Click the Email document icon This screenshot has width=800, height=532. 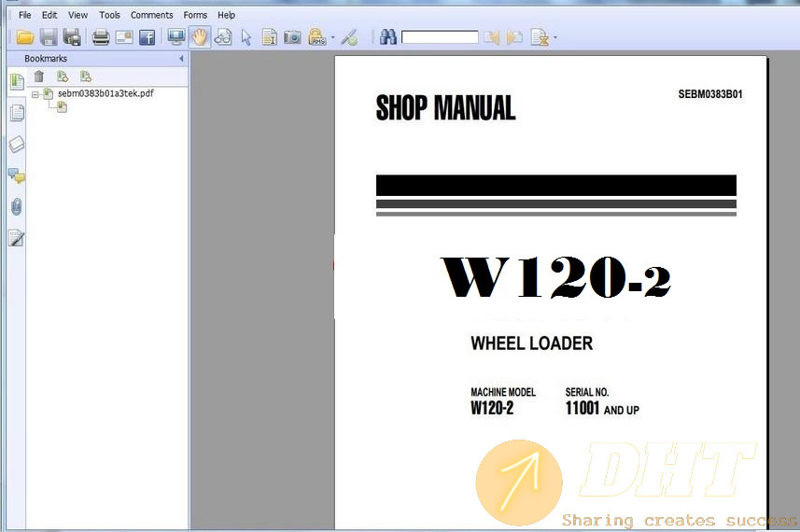pyautogui.click(x=124, y=37)
